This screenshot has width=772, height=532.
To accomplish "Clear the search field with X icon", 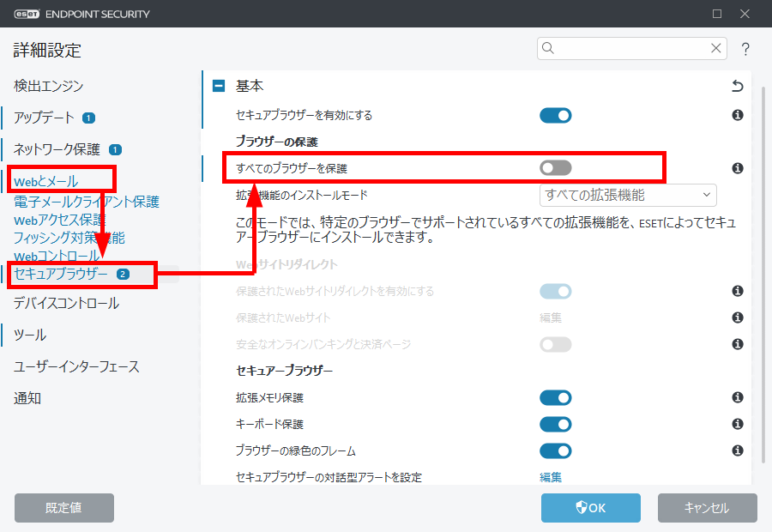I will pos(716,48).
